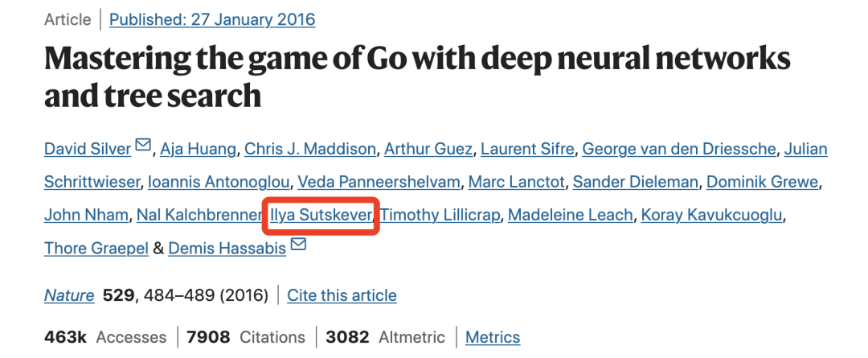Click Cite this article
This screenshot has height=358, width=868.
coord(342,294)
